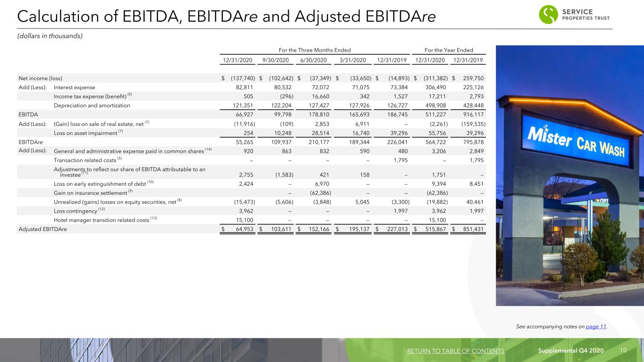Screen dimensions: 644x362
Task: Click common shares expense value 3,206
Action: (441, 150)
